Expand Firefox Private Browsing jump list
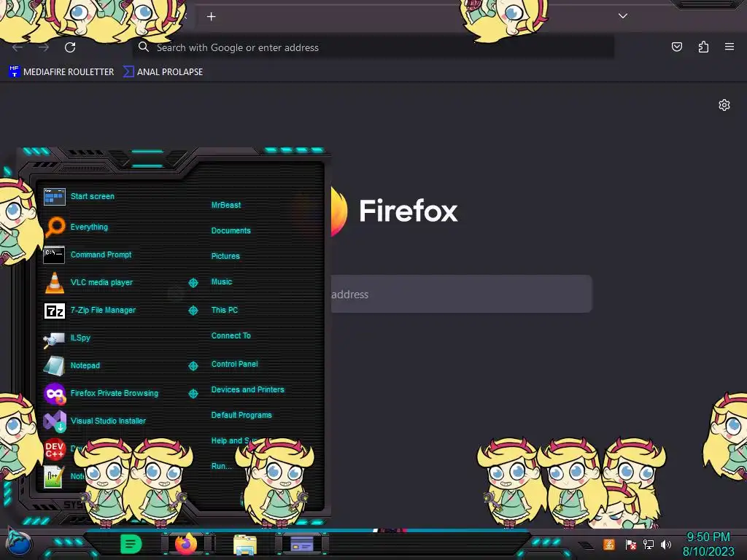Viewport: 747px width, 560px height. 193,393
